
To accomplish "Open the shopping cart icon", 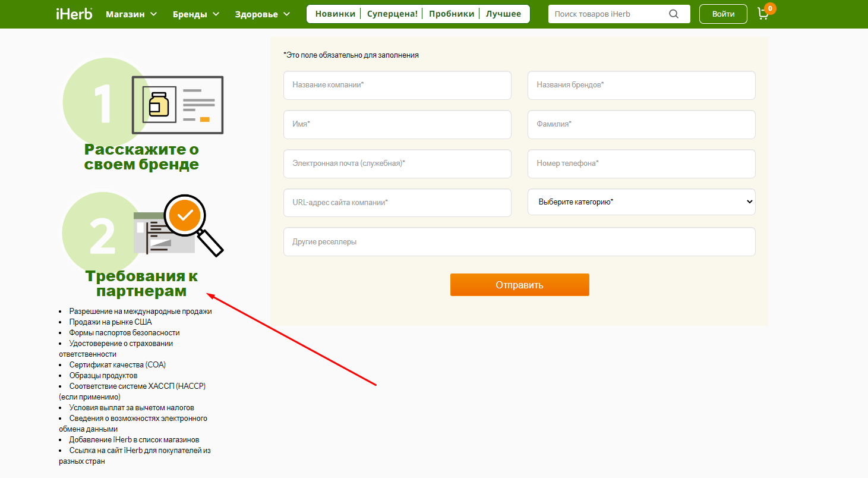I will tap(764, 14).
